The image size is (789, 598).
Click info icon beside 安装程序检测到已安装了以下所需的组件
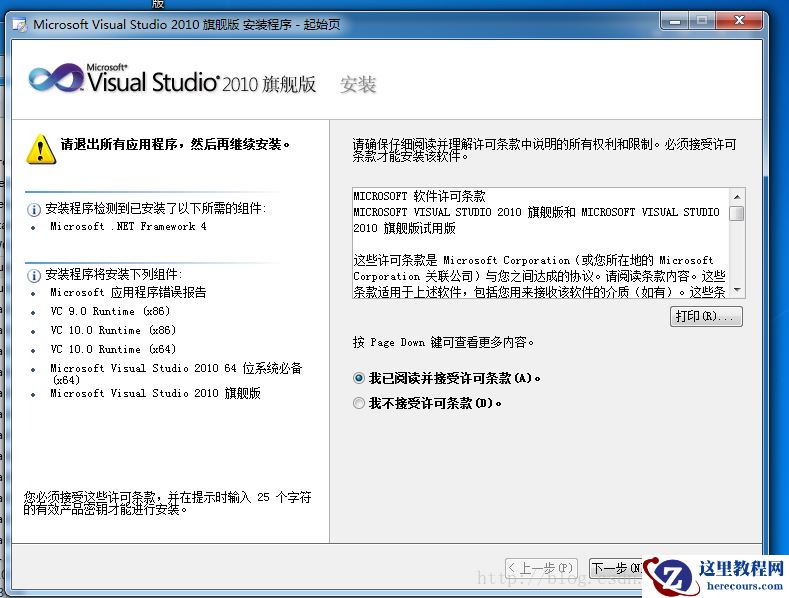pos(34,209)
